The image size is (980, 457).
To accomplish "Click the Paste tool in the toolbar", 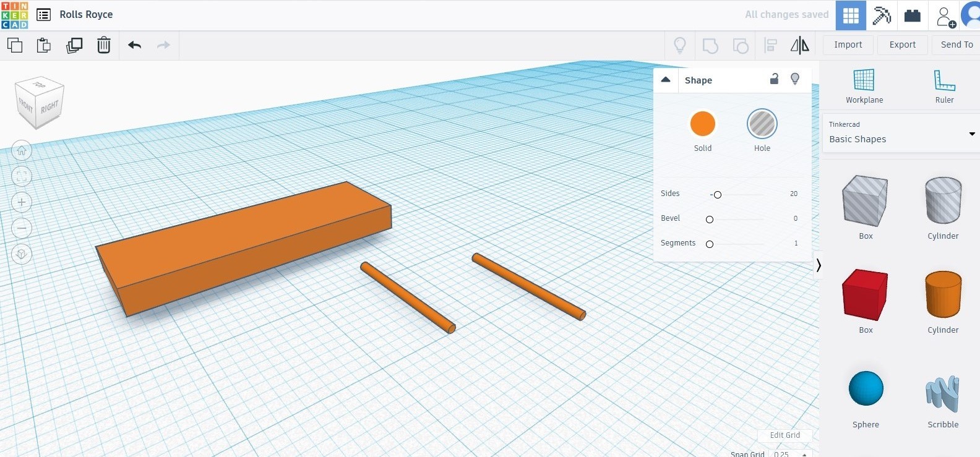I will pos(43,45).
